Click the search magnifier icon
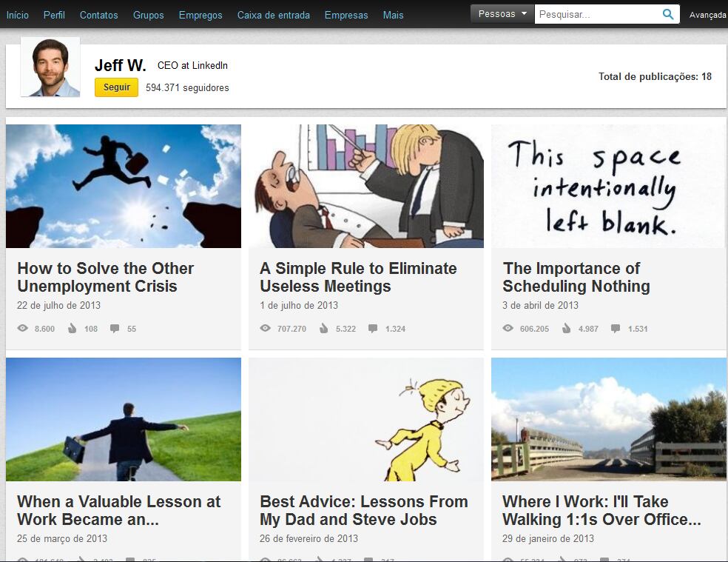Screen dimensions: 728x562 (668, 14)
